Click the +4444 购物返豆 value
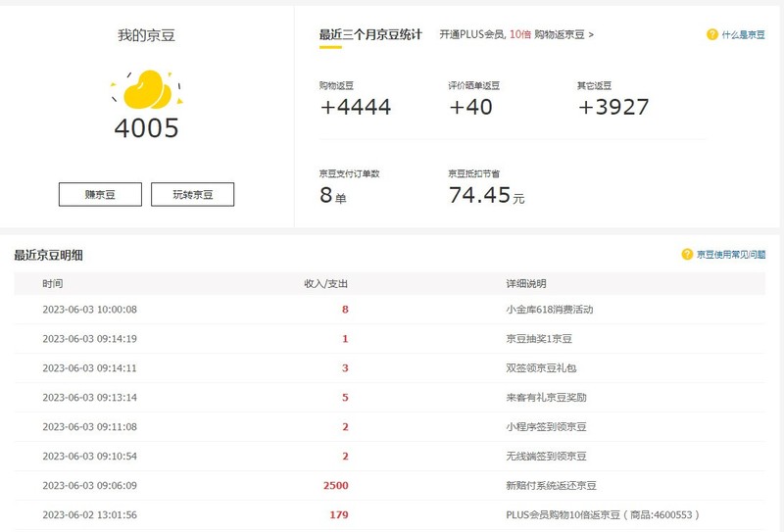This screenshot has height=532, width=784. [356, 107]
